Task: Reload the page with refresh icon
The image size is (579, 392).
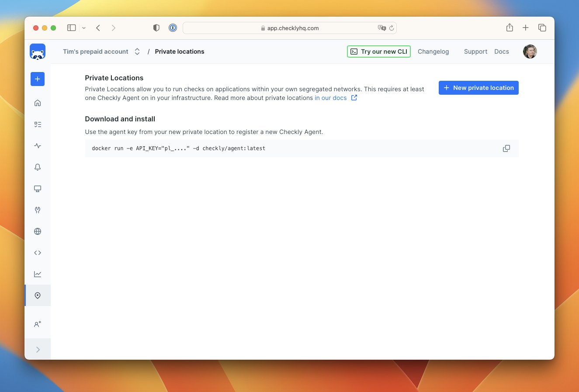Action: pyautogui.click(x=392, y=28)
